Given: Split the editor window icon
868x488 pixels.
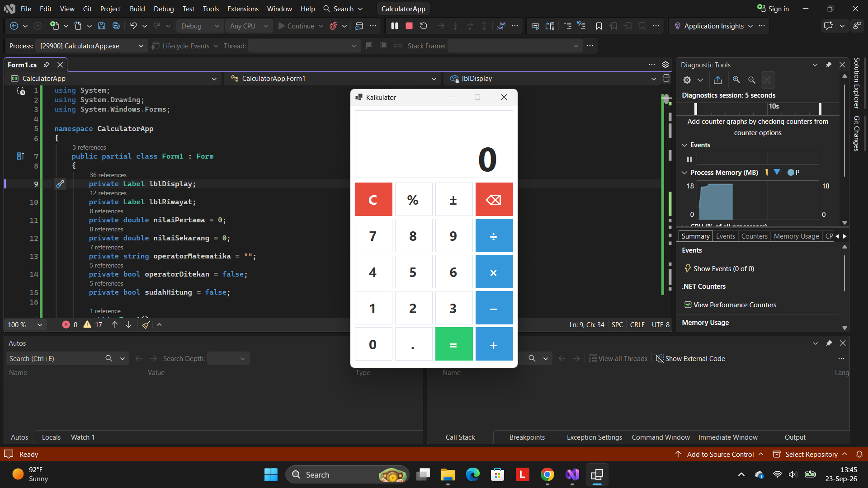Looking at the screenshot, I should click(x=666, y=79).
